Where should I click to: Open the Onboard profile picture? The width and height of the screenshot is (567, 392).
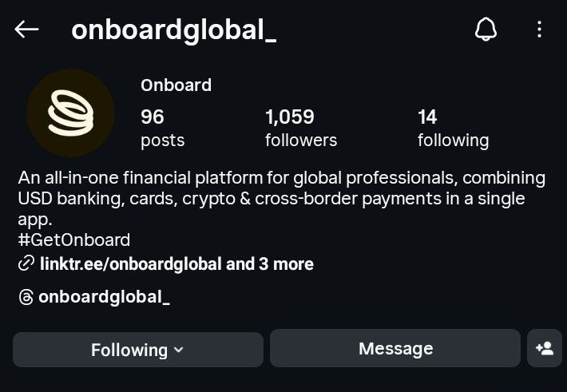point(70,113)
